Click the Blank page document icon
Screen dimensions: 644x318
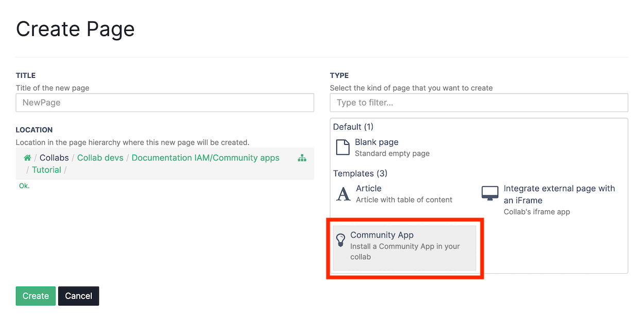coord(343,147)
